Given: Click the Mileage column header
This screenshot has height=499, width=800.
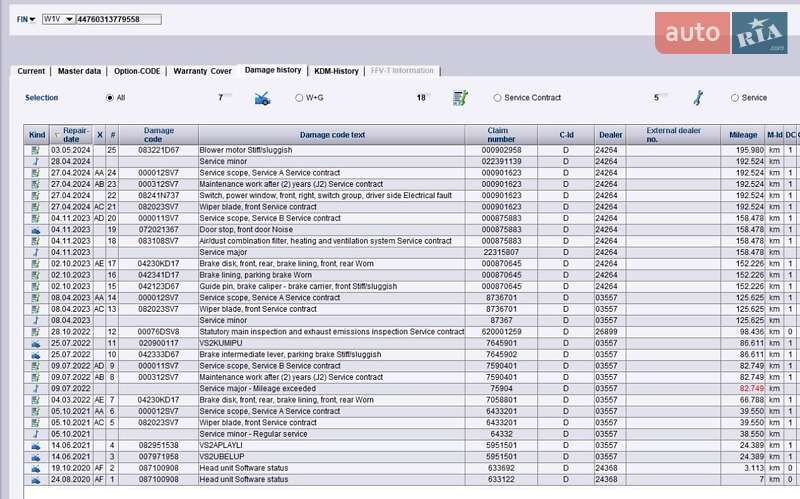Looking at the screenshot, I should 743,135.
